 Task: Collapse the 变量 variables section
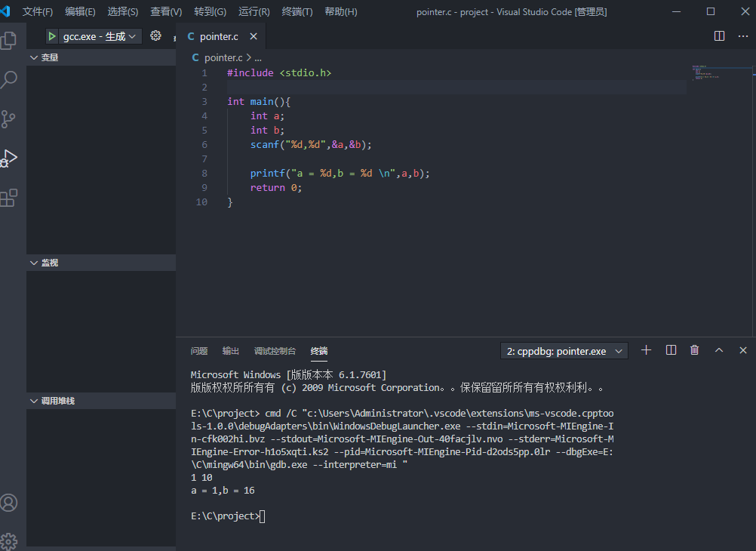point(101,57)
